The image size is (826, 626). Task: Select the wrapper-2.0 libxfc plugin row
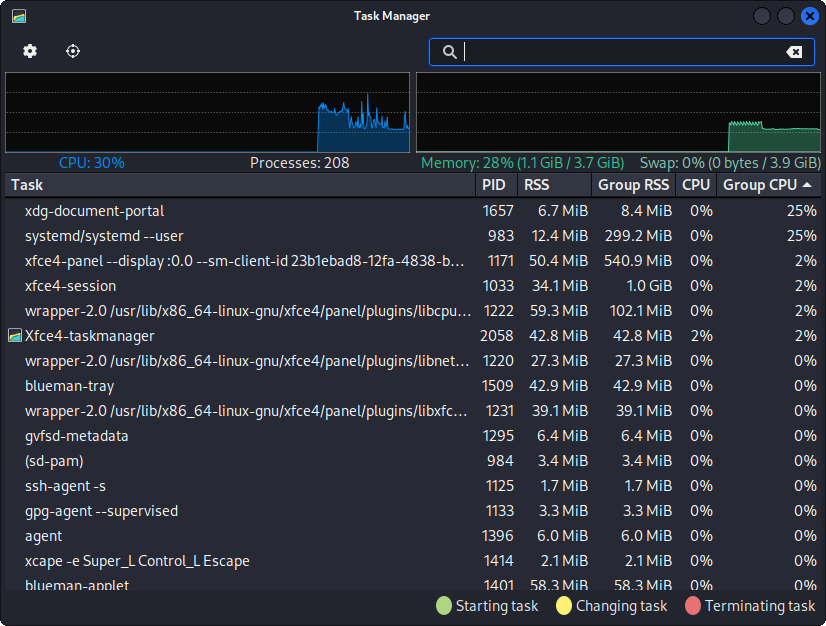click(413, 411)
